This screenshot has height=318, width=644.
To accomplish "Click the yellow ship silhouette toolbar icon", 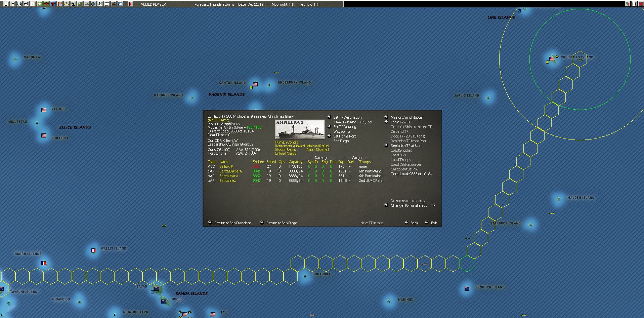I will point(67,4).
